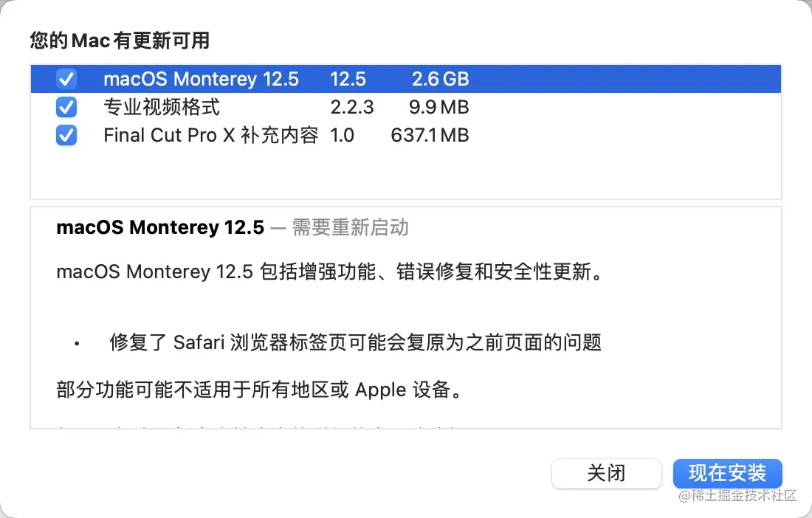Image resolution: width=812 pixels, height=518 pixels.
Task: Click inside the update details panel
Action: pyautogui.click(x=405, y=317)
